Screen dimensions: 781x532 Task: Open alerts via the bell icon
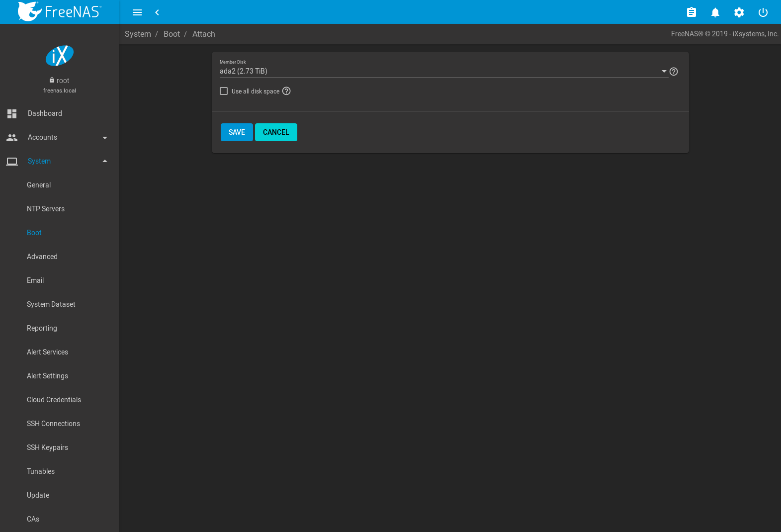(x=715, y=12)
